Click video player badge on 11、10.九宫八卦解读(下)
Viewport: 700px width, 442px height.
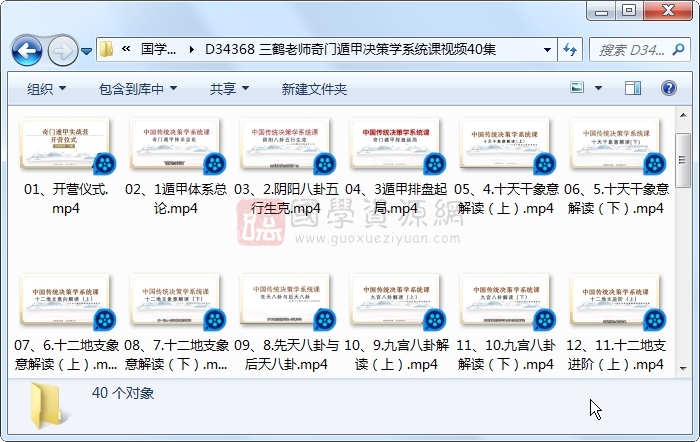tap(544, 320)
